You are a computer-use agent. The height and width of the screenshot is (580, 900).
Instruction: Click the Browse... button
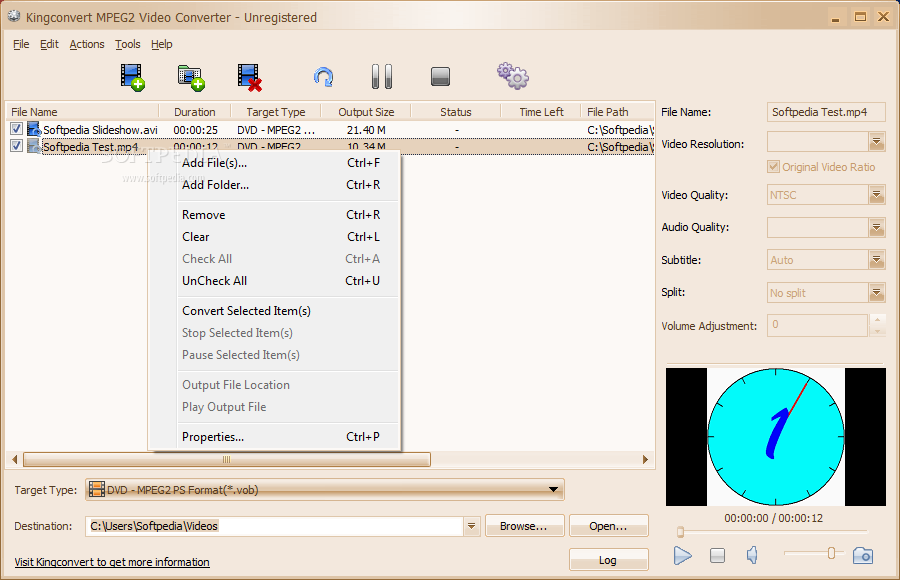[524, 526]
